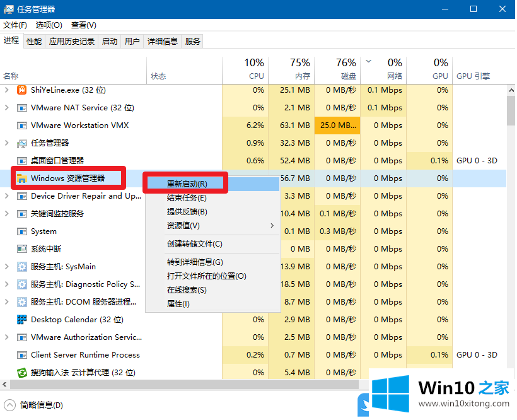Choose 结束任务(E) from context menu
This screenshot has height=420, width=517.
point(212,198)
